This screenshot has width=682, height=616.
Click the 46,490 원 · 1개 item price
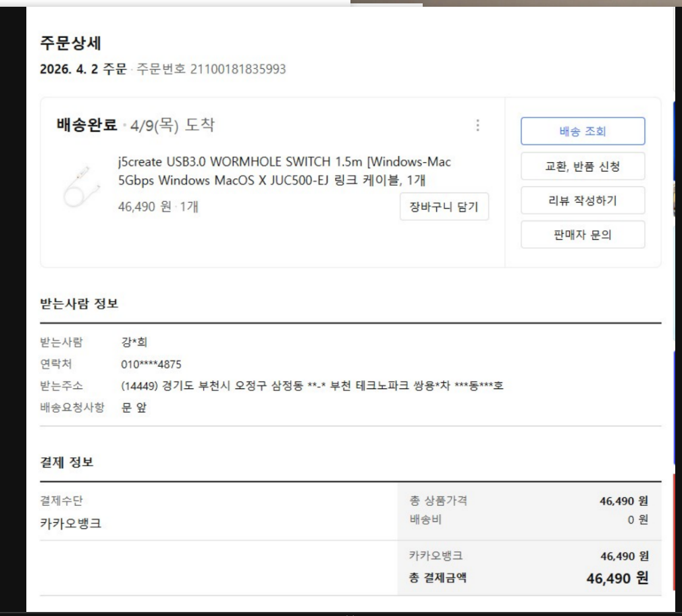coord(158,207)
